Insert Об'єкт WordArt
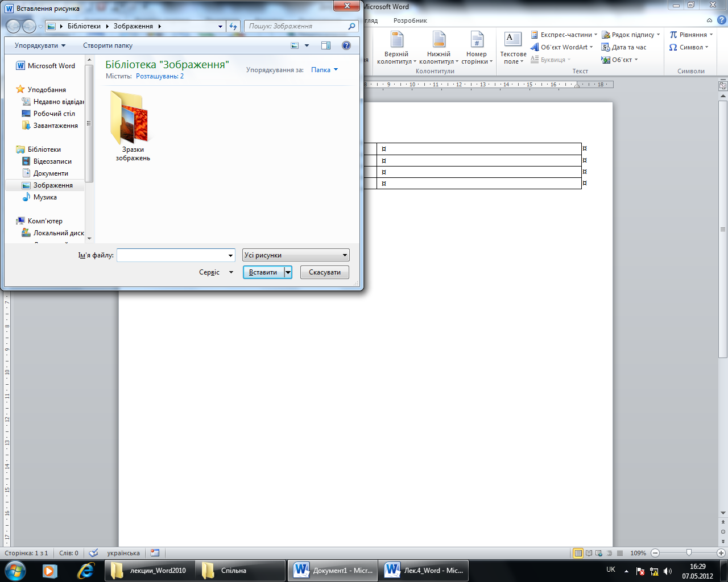 coord(562,47)
